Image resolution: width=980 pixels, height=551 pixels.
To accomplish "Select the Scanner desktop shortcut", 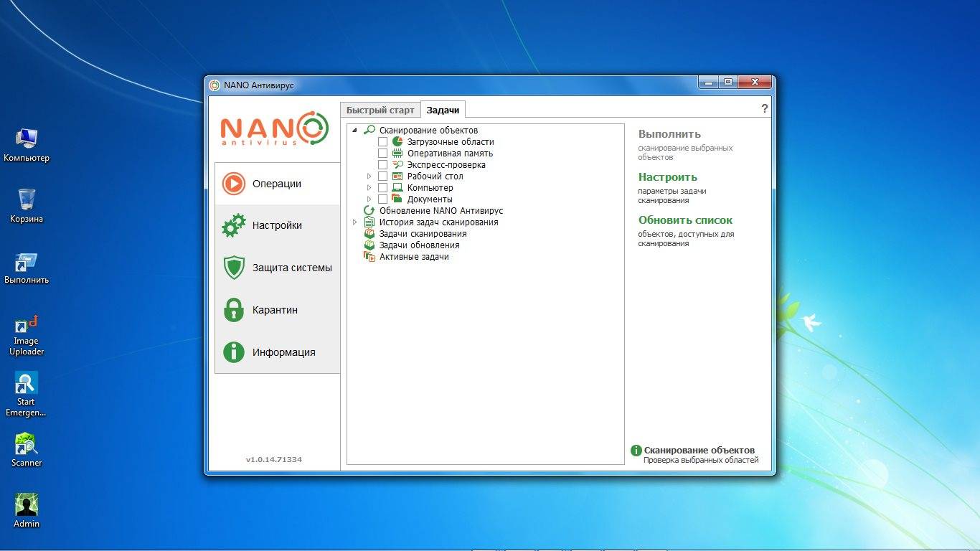I will 27,450.
